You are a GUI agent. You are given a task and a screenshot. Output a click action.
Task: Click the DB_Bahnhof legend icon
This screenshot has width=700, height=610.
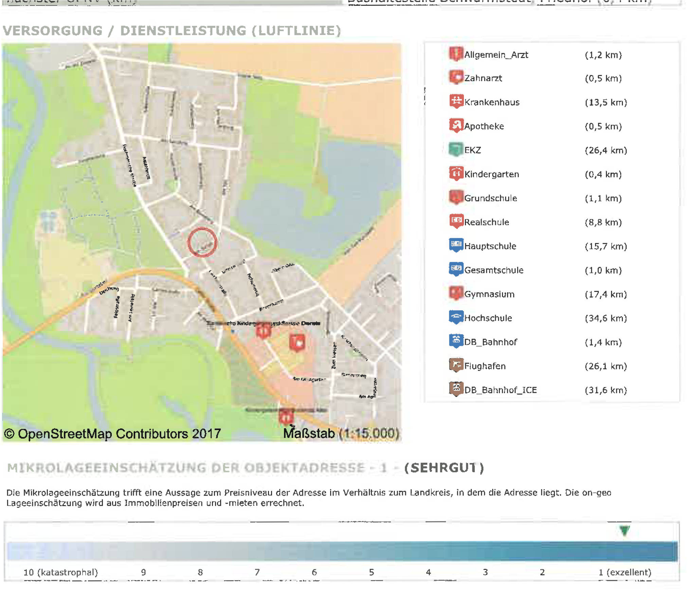[456, 341]
